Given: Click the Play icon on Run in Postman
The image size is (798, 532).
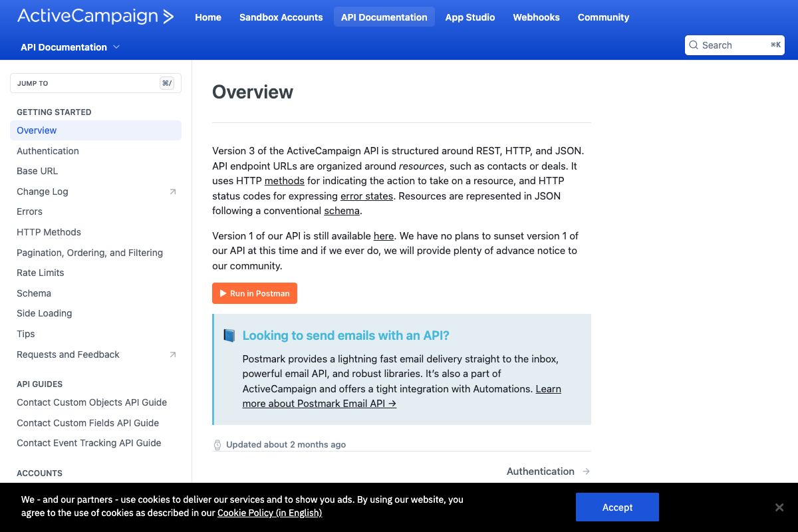Looking at the screenshot, I should click(x=224, y=293).
